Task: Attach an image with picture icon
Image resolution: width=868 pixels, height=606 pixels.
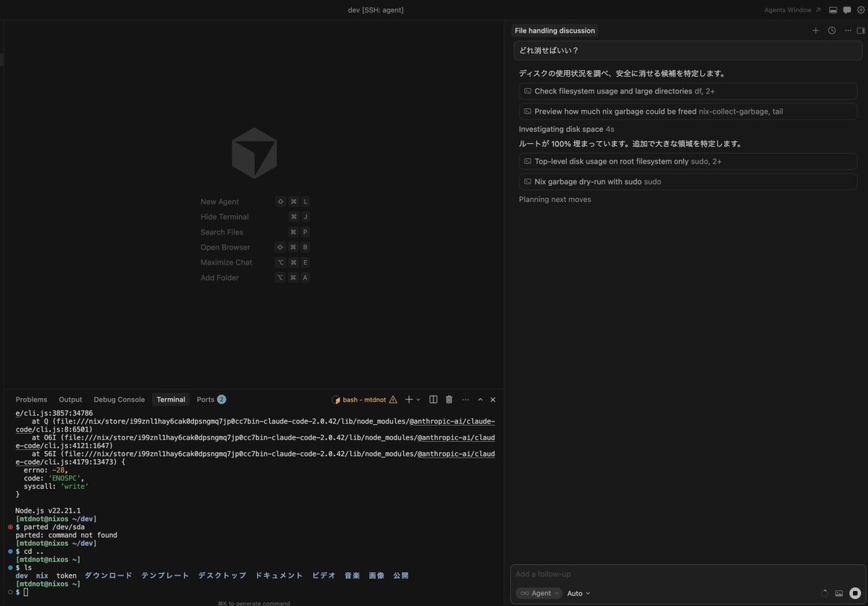Action: (838, 593)
